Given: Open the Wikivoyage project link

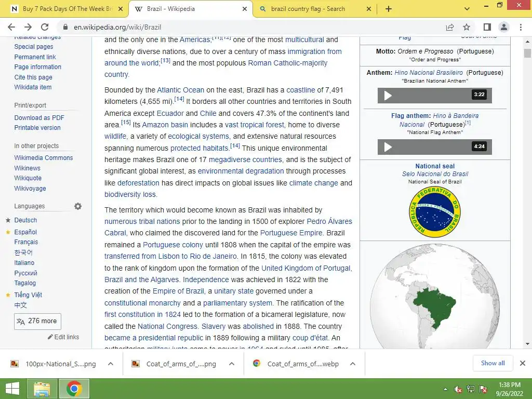Looking at the screenshot, I should 30,188.
